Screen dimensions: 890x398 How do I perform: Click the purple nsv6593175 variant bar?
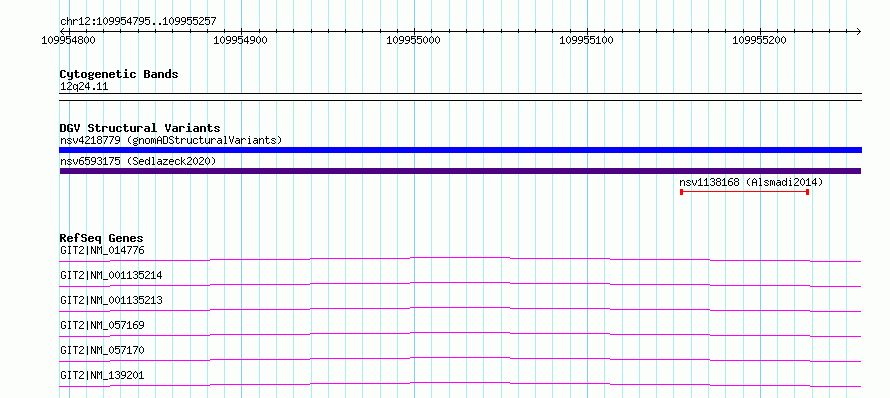(x=460, y=171)
